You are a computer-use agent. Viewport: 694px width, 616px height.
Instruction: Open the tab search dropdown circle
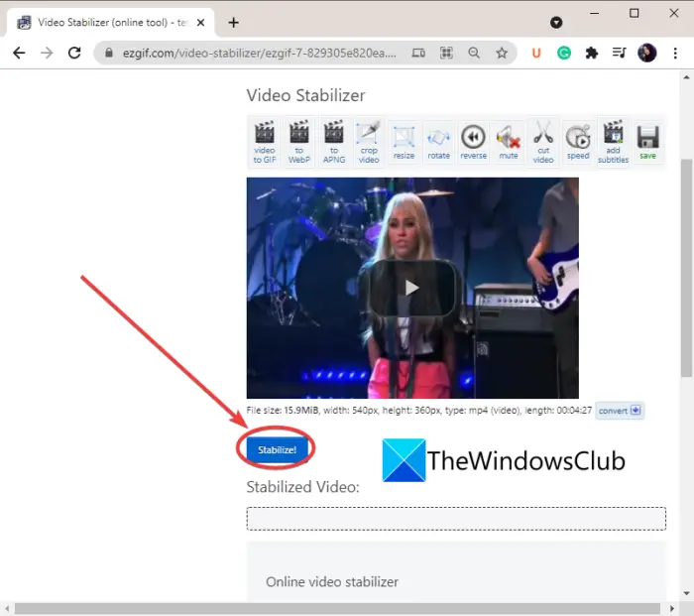pyautogui.click(x=556, y=22)
